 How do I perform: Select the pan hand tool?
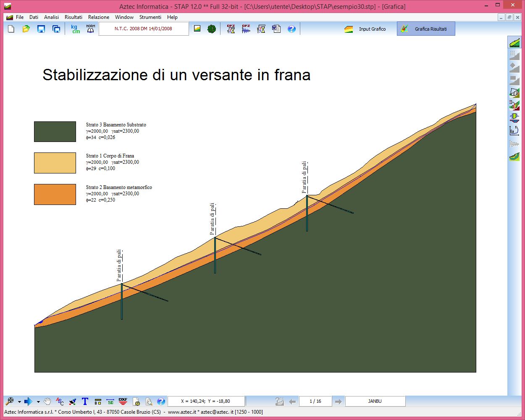pyautogui.click(x=47, y=402)
